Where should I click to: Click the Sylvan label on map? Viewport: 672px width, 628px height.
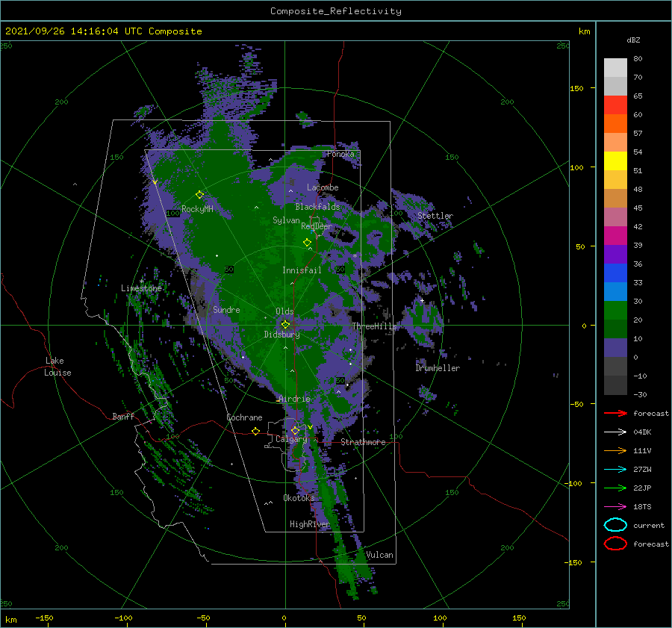[x=286, y=220]
